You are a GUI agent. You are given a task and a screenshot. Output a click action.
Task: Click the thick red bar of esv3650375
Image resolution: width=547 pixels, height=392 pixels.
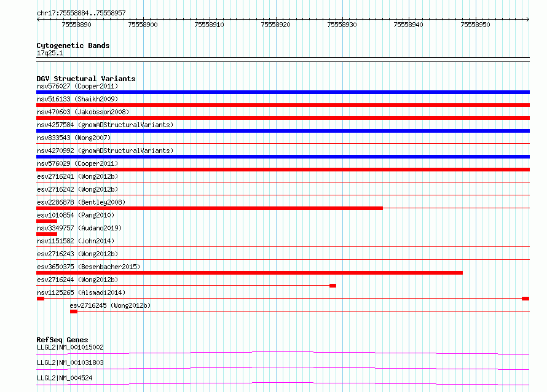click(x=250, y=273)
